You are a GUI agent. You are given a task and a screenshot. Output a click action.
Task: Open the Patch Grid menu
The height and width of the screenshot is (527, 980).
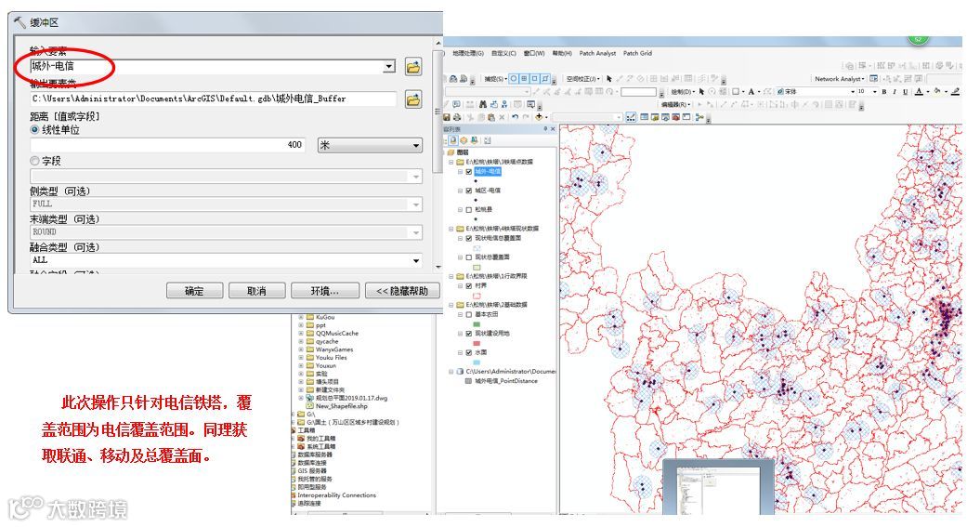click(637, 54)
